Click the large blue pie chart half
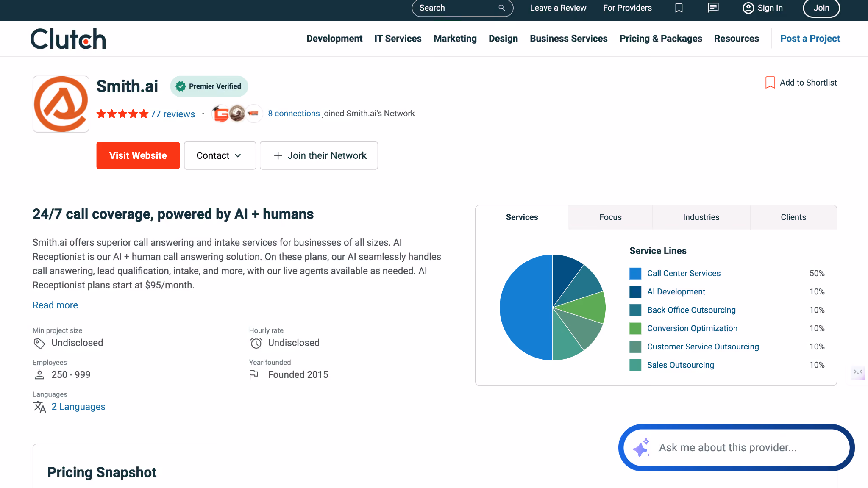Screen dimensions: 868x488 [526, 308]
